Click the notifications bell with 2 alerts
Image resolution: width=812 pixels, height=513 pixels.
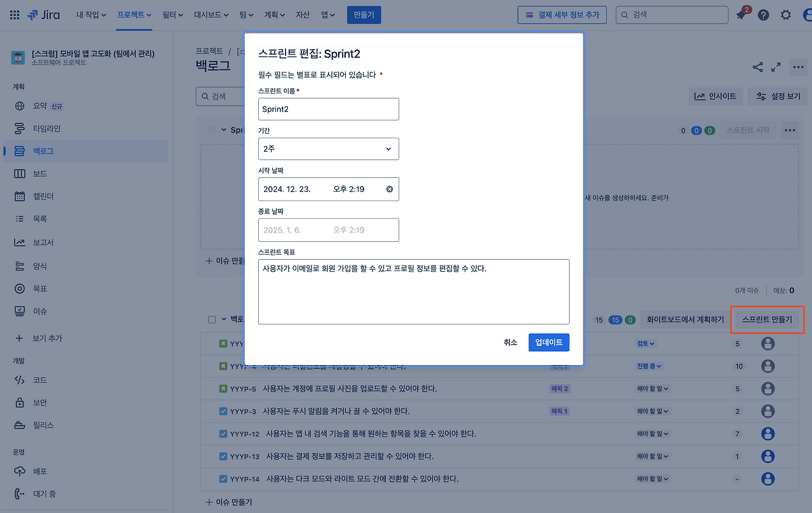point(743,14)
